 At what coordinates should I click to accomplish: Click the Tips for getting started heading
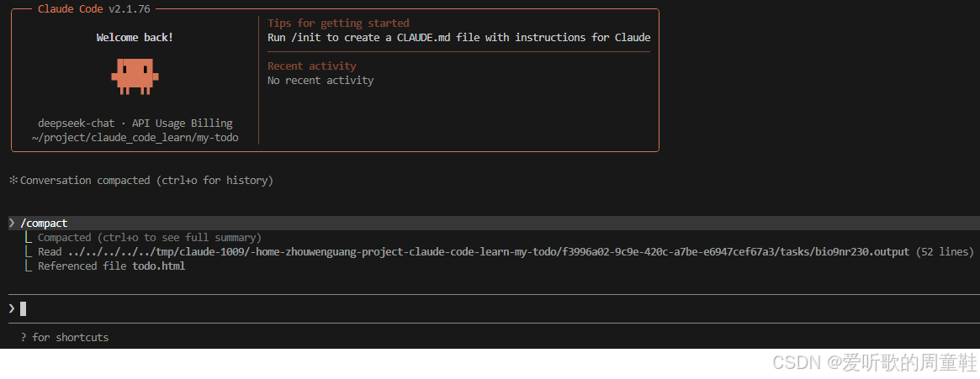(338, 23)
